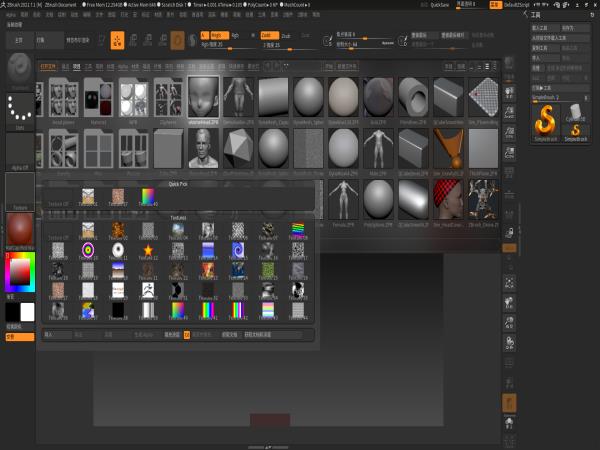Image resolution: width=600 pixels, height=450 pixels.
Task: Open the Alpha Off selector on left shelf
Action: tap(20, 152)
